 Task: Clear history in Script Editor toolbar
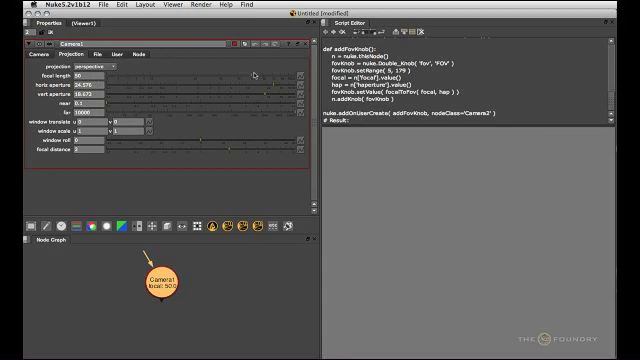[342, 32]
